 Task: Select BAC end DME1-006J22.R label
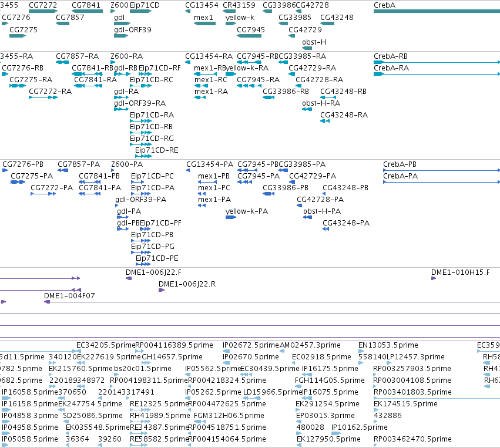pos(187,284)
